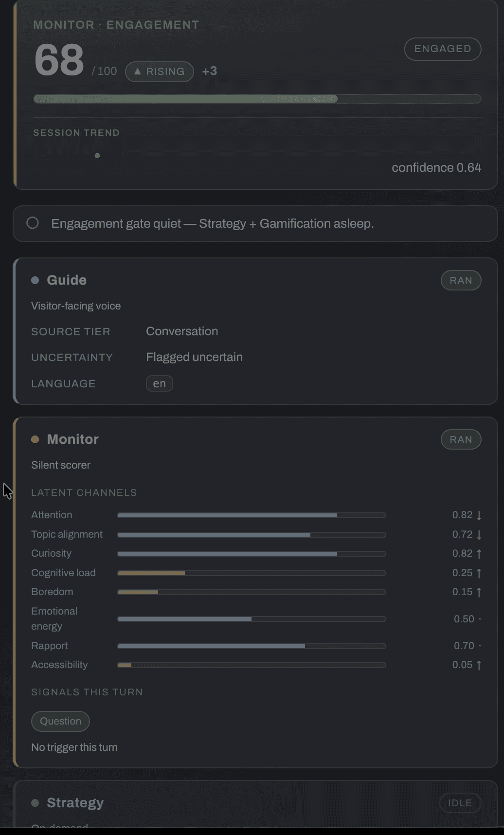Click the Rapport channel bar
This screenshot has height=835, width=504.
pos(252,646)
